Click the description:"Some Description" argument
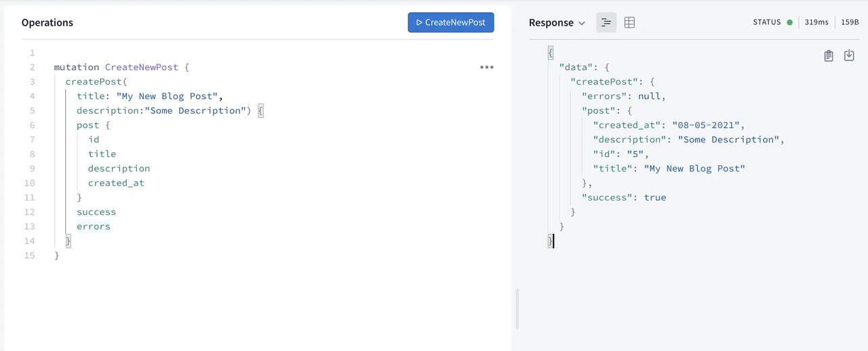Image resolution: width=868 pixels, height=351 pixels. click(164, 110)
